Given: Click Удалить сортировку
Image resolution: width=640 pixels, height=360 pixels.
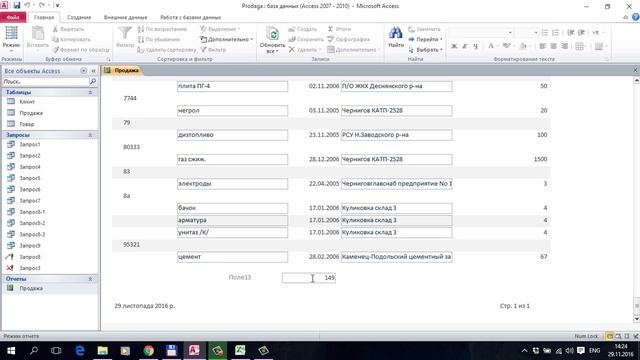Looking at the screenshot, I should 167,50.
